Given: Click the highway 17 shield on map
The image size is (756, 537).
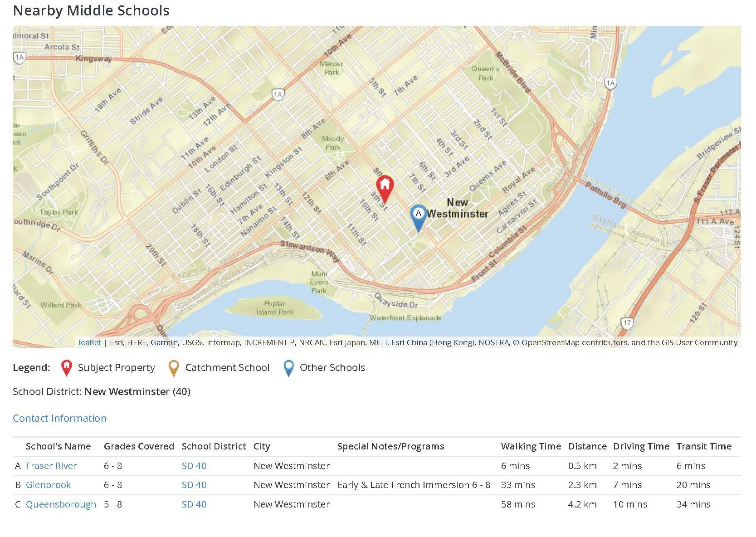Looking at the screenshot, I should tap(627, 323).
